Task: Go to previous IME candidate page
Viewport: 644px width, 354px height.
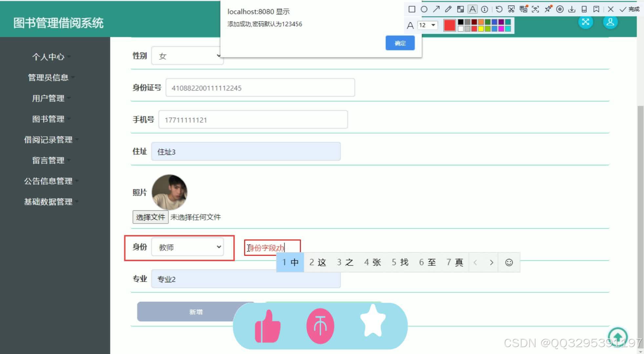Action: [475, 263]
